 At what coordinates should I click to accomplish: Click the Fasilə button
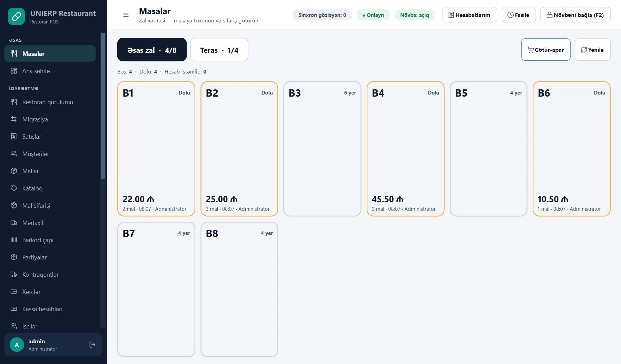click(519, 15)
